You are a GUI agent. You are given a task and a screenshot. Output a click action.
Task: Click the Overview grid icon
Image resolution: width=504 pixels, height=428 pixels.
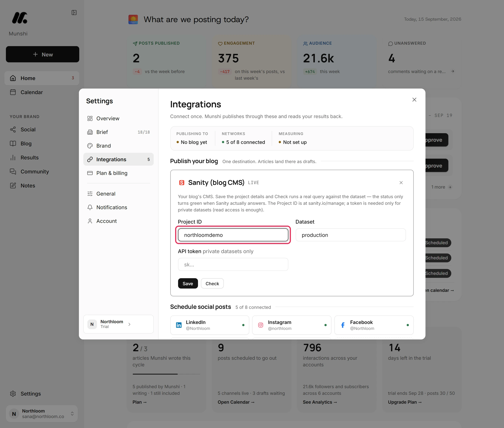(90, 118)
